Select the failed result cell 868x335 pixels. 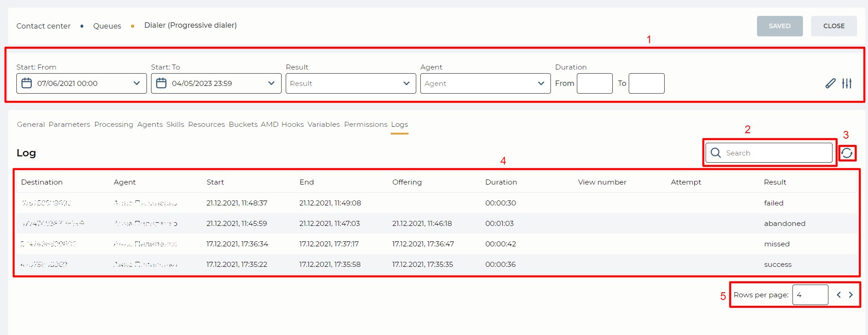[773, 203]
